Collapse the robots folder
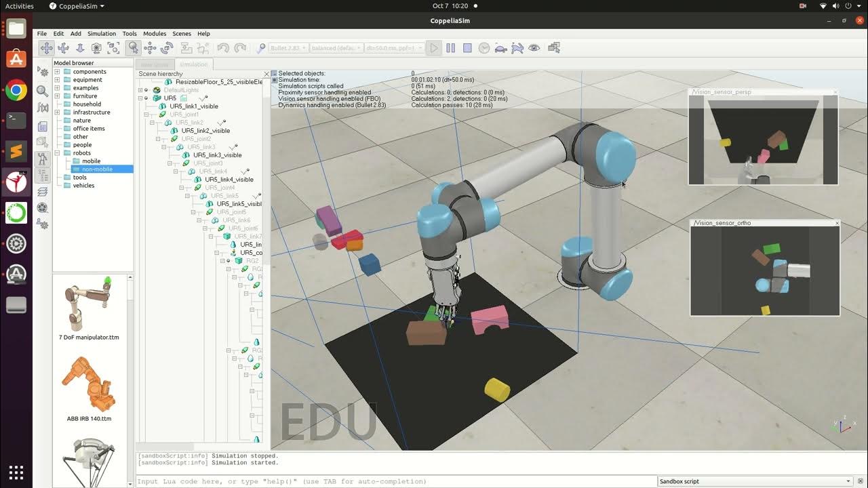The image size is (868, 488). (58, 153)
